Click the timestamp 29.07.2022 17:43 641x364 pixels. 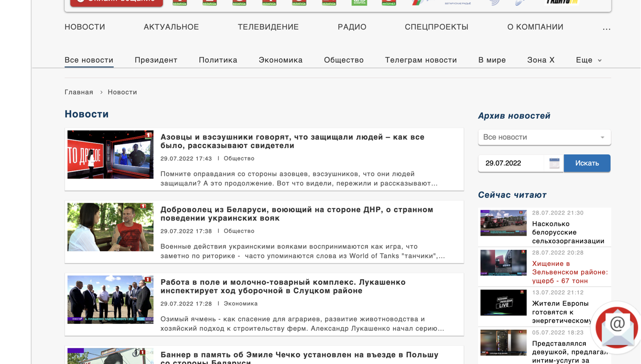186,158
